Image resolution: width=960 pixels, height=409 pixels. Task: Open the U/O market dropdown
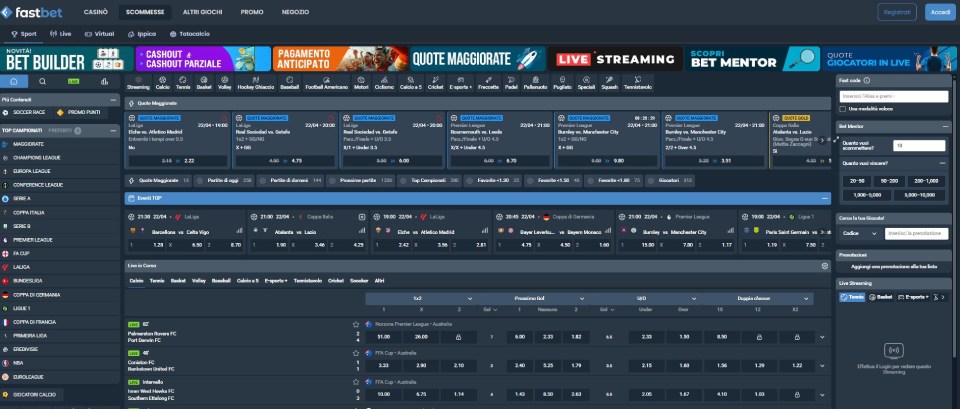(645, 298)
